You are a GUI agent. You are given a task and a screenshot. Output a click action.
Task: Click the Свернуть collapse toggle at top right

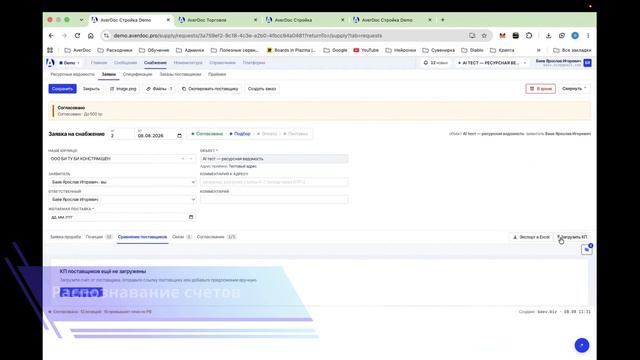tap(574, 89)
